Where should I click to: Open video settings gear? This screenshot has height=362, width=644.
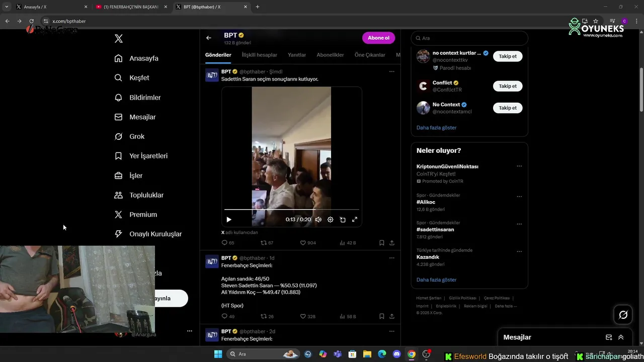331,220
